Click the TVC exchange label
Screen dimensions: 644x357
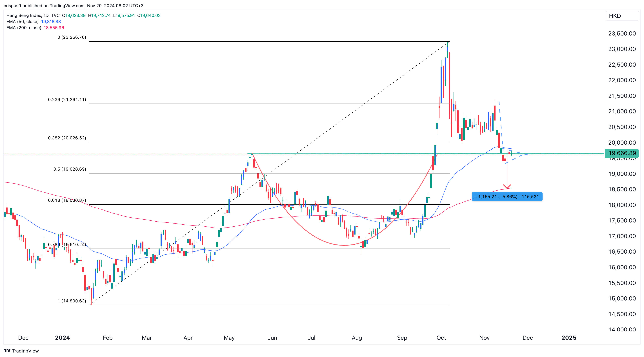click(x=56, y=15)
